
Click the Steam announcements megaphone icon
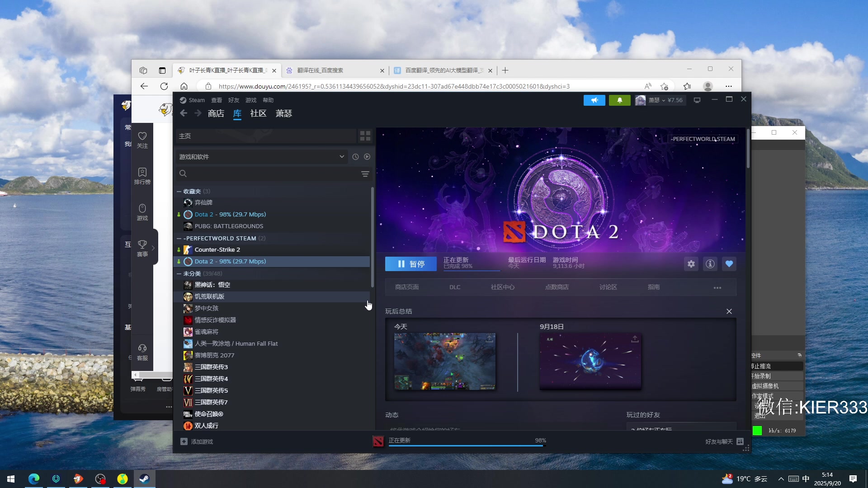[x=594, y=100]
